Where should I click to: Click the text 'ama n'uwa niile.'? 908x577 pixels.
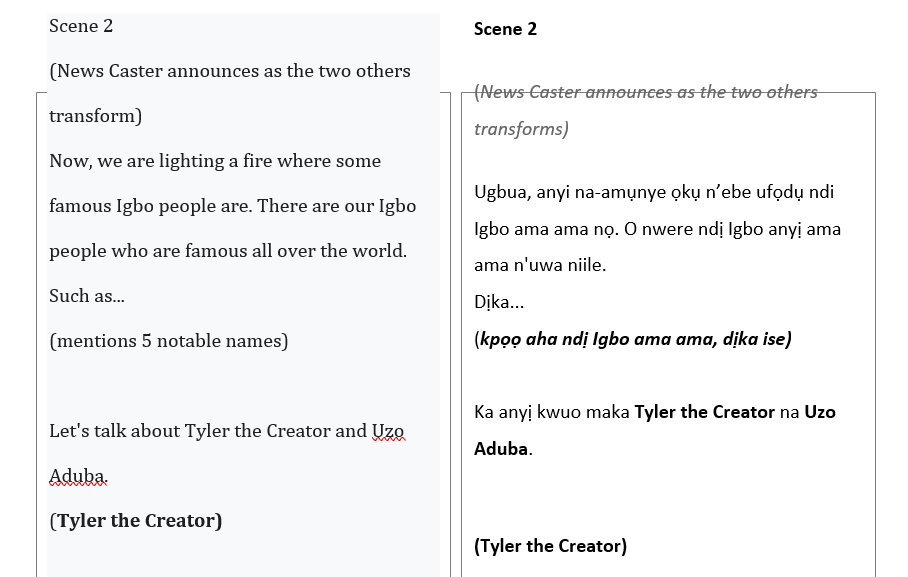pyautogui.click(x=540, y=265)
